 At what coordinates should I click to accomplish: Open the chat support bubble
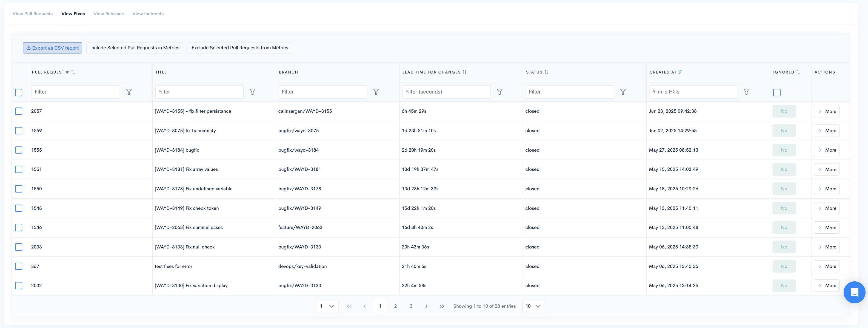coord(854,292)
